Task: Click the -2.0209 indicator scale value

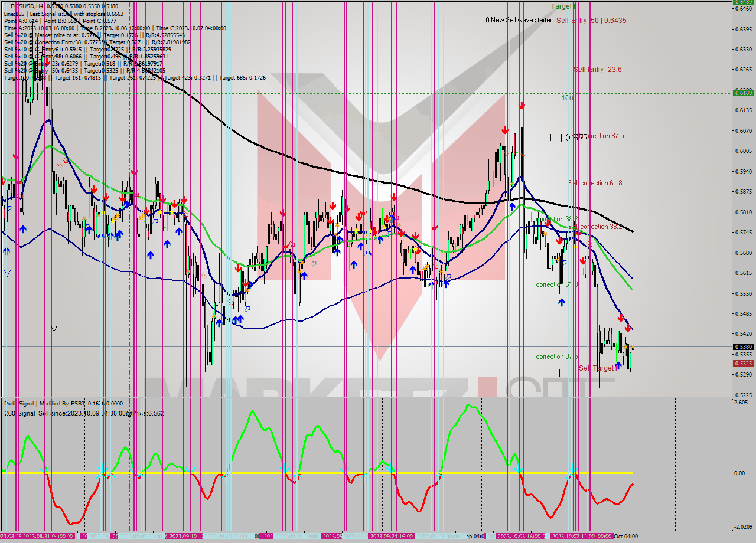Action: (x=742, y=526)
